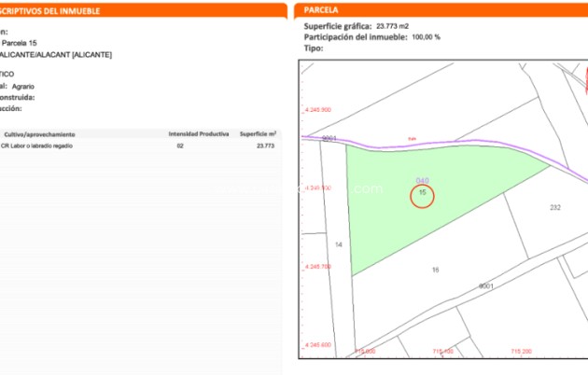
Task: Click the ALICANTE/ALACANT municipality text
Action: click(x=56, y=55)
